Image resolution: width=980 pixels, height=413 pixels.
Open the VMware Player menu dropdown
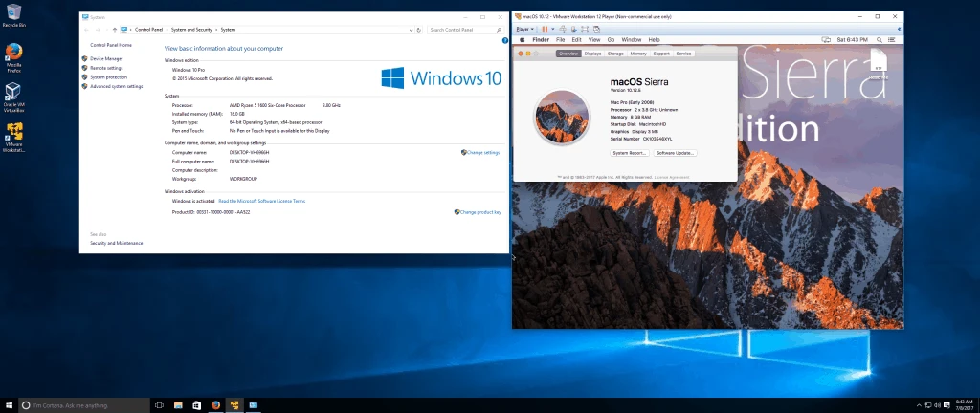point(525,29)
